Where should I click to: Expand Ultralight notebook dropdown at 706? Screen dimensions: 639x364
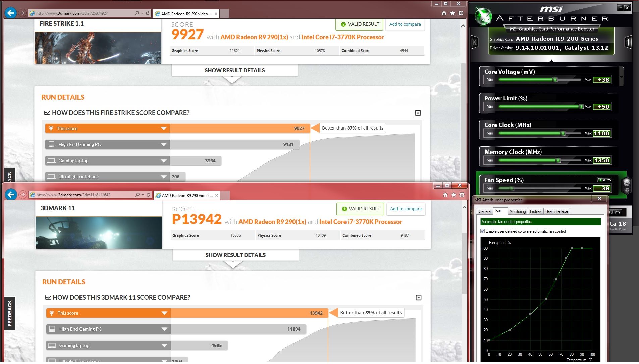pos(164,177)
